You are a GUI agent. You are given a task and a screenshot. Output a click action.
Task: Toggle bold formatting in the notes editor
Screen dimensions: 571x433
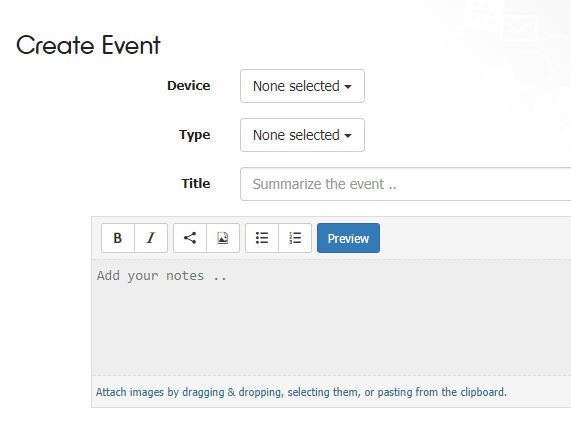click(118, 238)
